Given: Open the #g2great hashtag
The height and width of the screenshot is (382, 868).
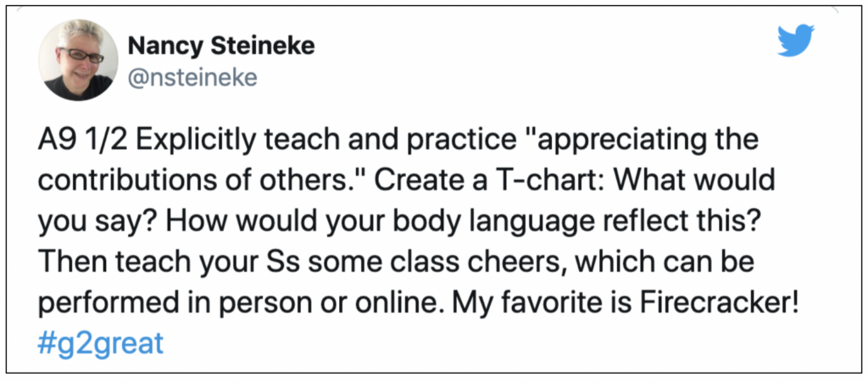Looking at the screenshot, I should pos(102,344).
